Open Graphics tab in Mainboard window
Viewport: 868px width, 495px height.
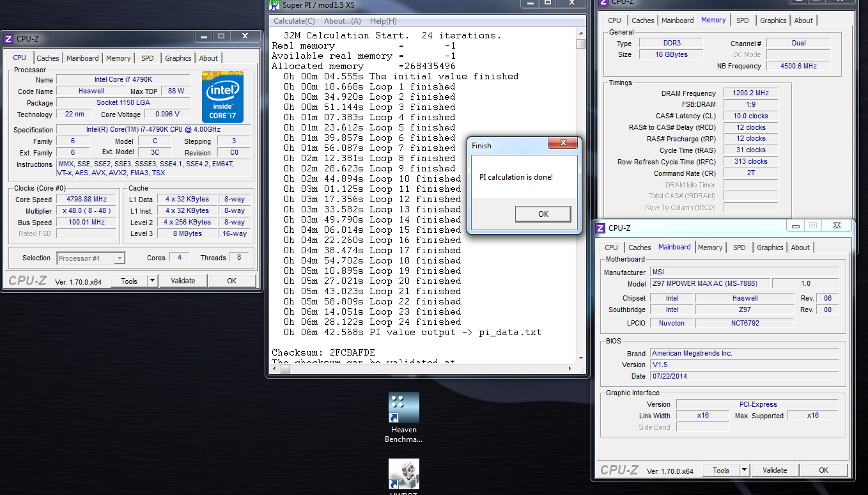coord(770,247)
